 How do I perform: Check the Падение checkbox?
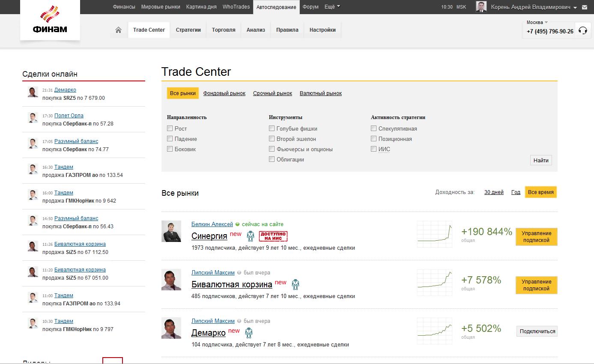[x=170, y=138]
